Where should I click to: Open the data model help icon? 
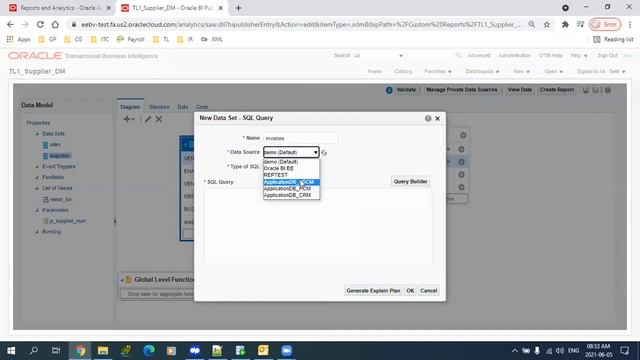pos(608,90)
